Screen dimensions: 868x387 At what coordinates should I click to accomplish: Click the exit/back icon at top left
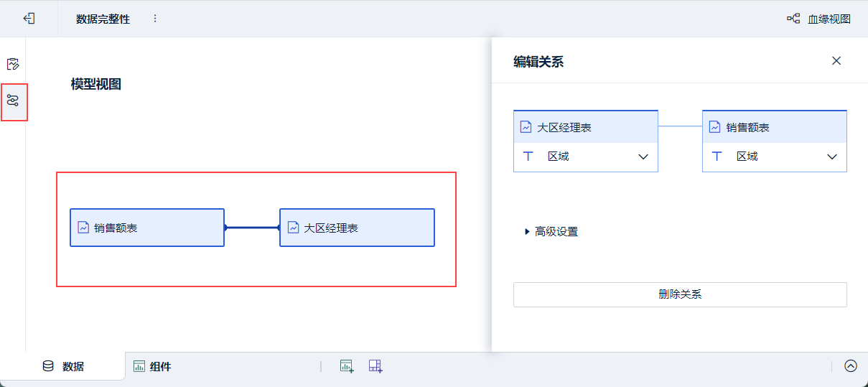(29, 19)
